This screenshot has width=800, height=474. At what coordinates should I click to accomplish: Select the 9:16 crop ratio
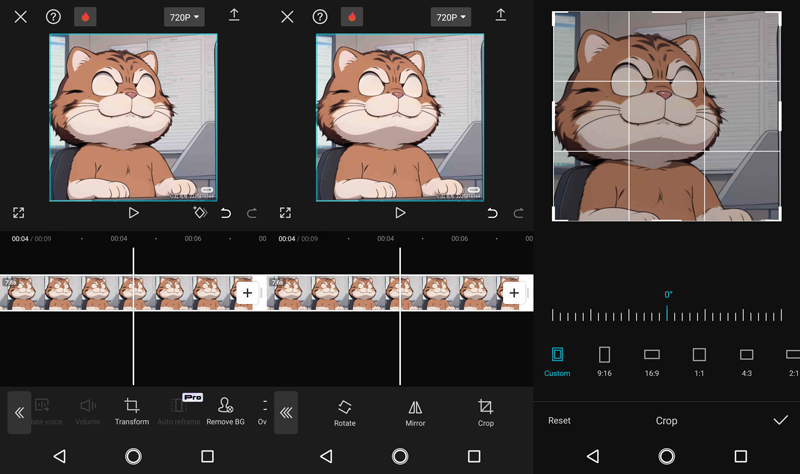pos(605,362)
